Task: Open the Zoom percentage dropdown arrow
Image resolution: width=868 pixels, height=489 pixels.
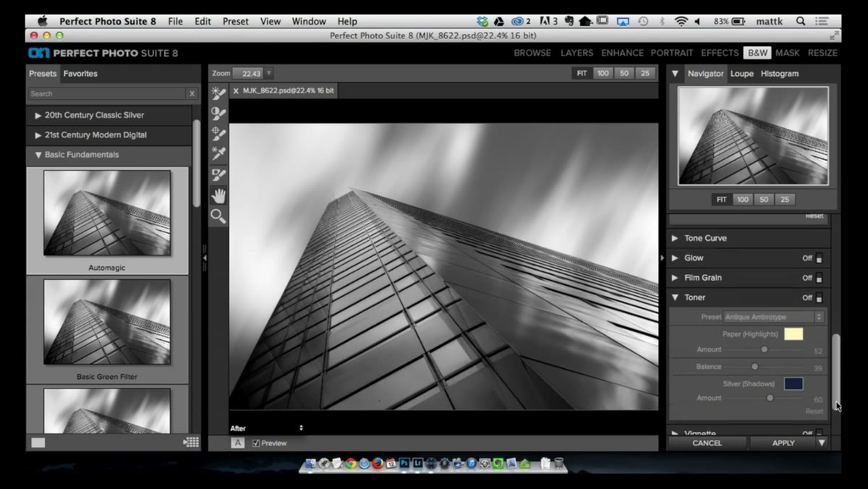Action: tap(269, 73)
